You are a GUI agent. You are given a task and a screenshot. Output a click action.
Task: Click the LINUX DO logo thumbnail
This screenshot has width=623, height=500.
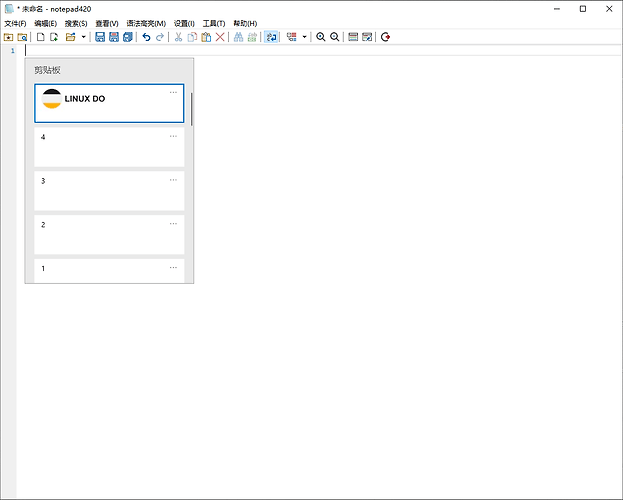click(x=52, y=99)
